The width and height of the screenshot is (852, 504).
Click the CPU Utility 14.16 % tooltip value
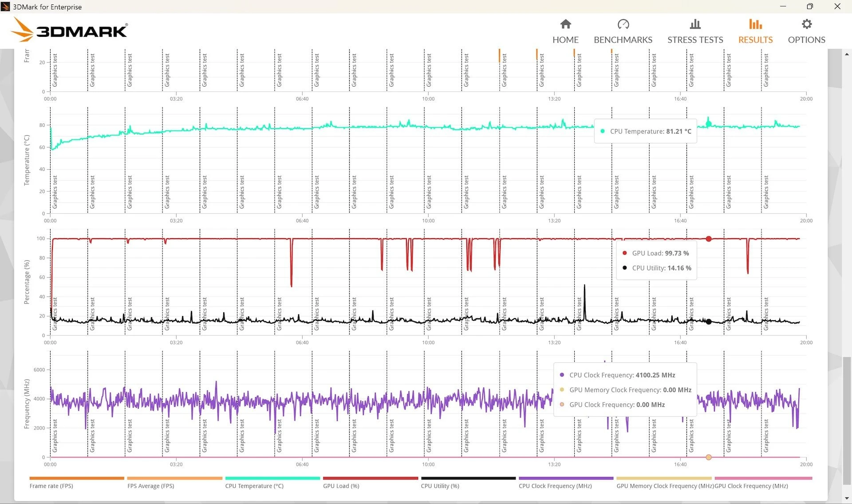pos(679,268)
